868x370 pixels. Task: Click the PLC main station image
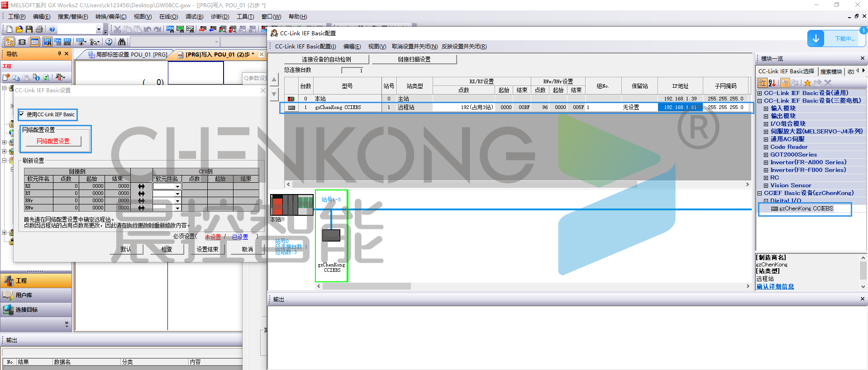(291, 205)
